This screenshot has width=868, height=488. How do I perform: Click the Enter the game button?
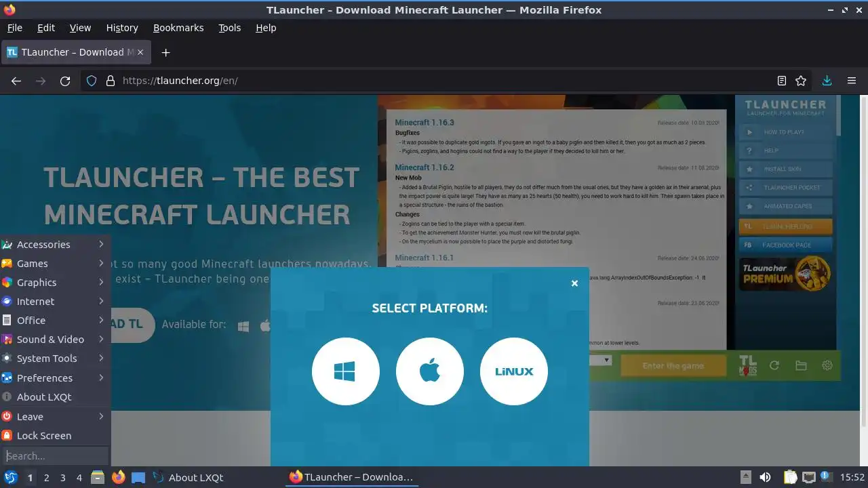coord(673,366)
